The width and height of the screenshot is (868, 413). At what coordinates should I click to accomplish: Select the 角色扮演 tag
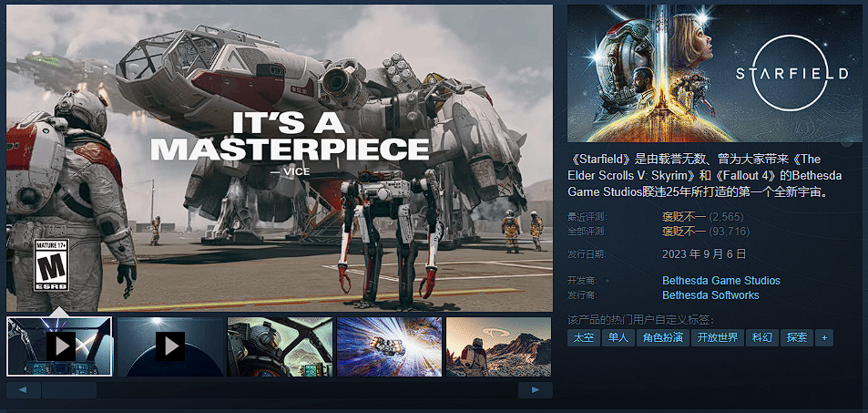(663, 337)
